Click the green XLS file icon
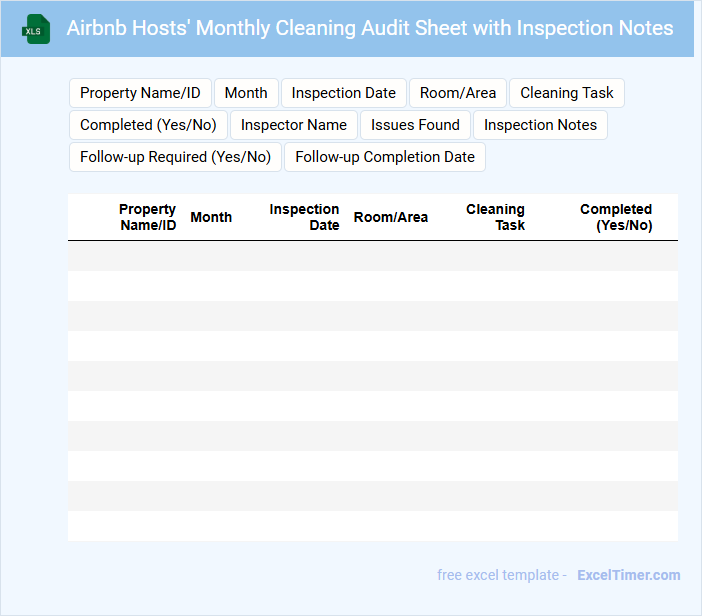 36,29
